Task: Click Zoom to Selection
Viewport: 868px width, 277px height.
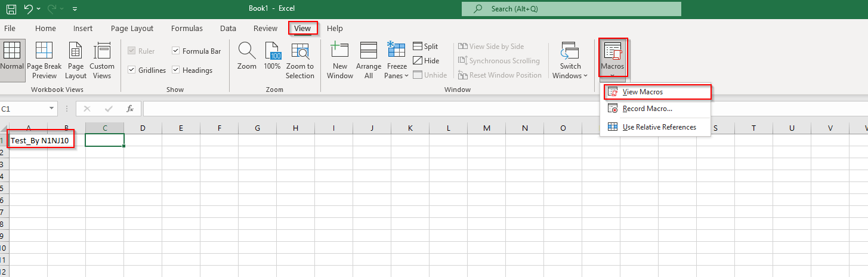Action: (299, 60)
